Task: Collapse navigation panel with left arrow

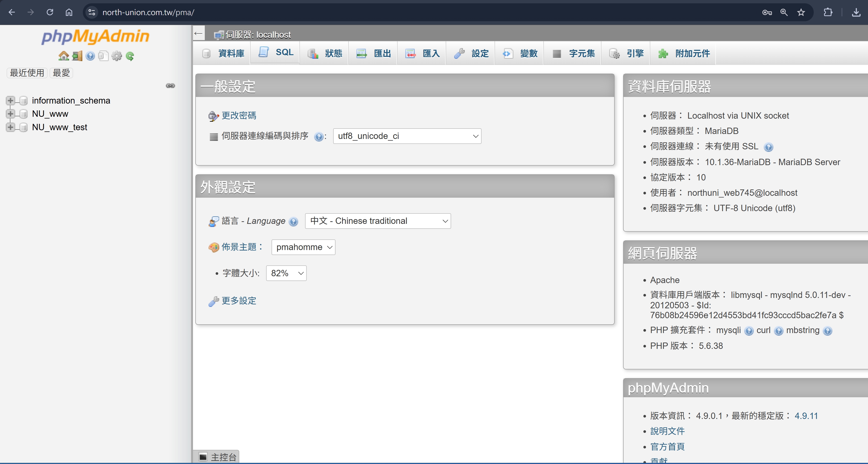Action: click(x=198, y=33)
